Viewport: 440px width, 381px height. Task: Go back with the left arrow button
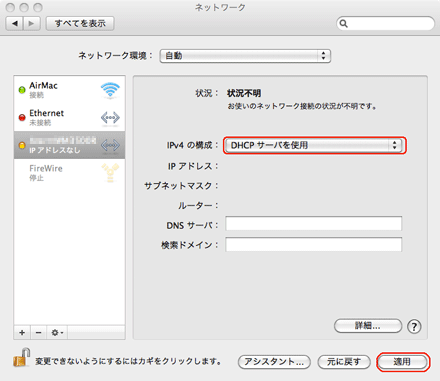pyautogui.click(x=14, y=23)
